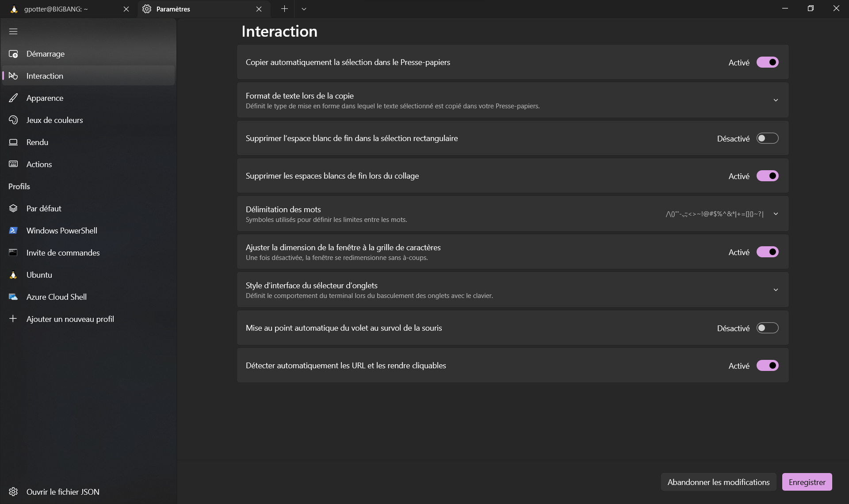The image size is (849, 504).
Task: Close the Paramètres tab
Action: pyautogui.click(x=259, y=9)
